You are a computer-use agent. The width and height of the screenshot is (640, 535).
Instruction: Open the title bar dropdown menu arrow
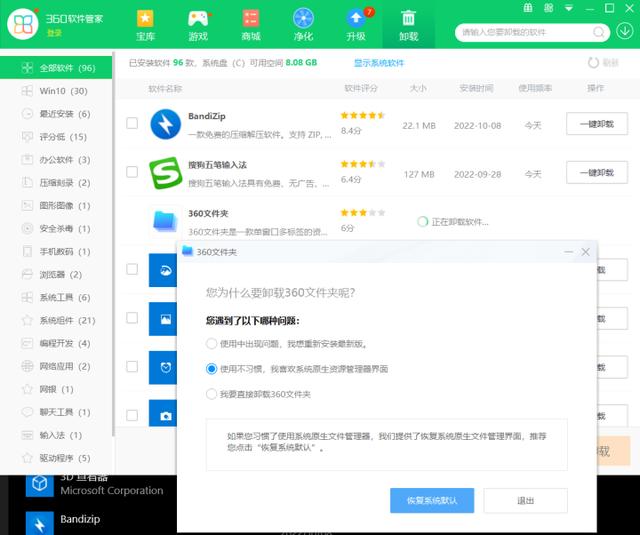click(x=569, y=8)
